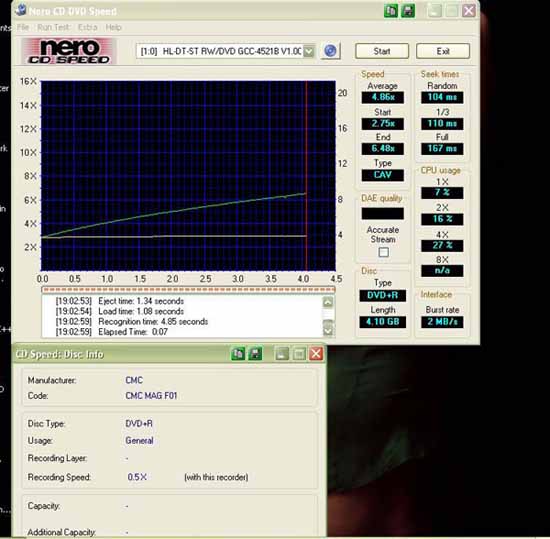Image resolution: width=550 pixels, height=539 pixels.
Task: Click the save floppy icon in Disc Info window
Action: coord(255,353)
